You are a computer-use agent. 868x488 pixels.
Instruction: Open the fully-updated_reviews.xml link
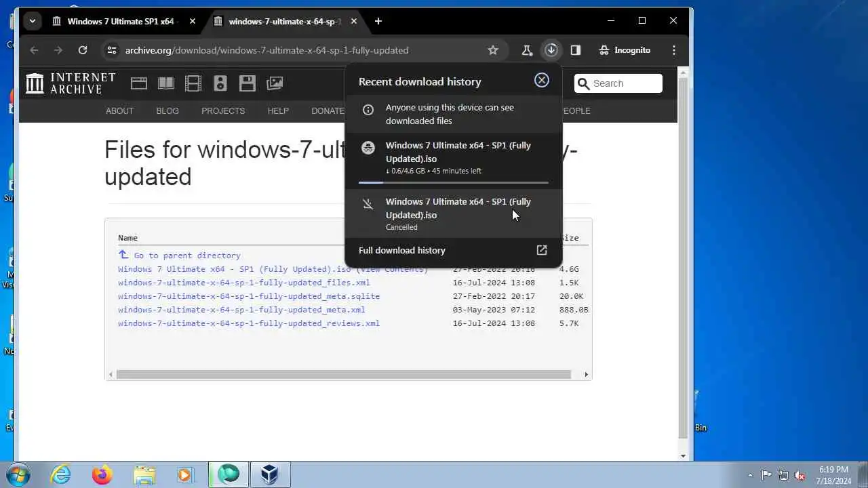coord(249,323)
